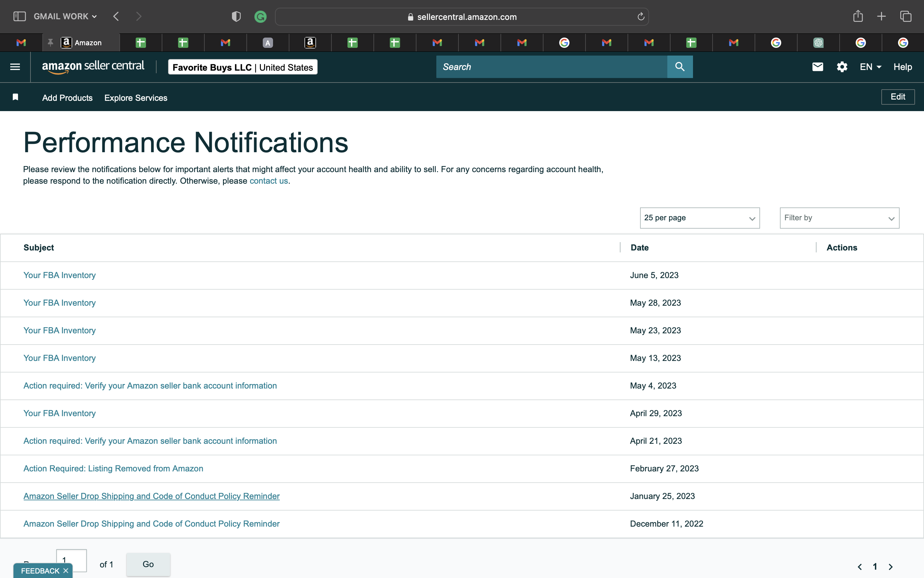Expand the 25 per page dropdown

pyautogui.click(x=699, y=218)
